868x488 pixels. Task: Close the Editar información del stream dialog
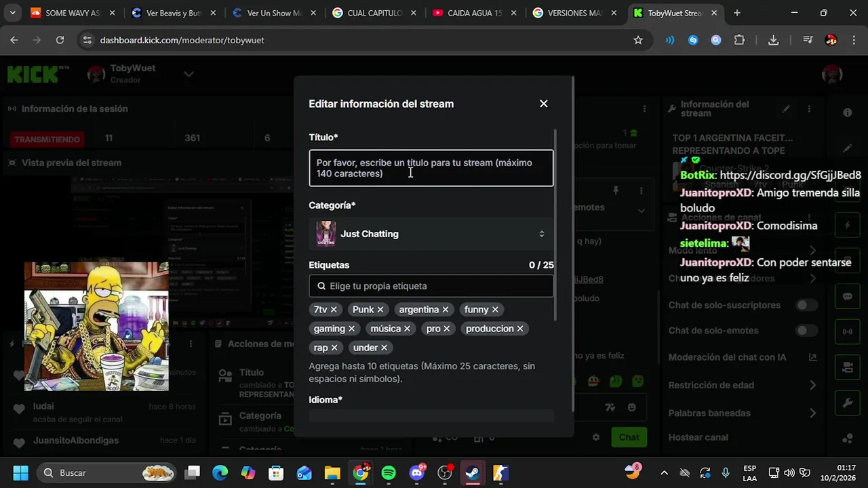pos(543,104)
